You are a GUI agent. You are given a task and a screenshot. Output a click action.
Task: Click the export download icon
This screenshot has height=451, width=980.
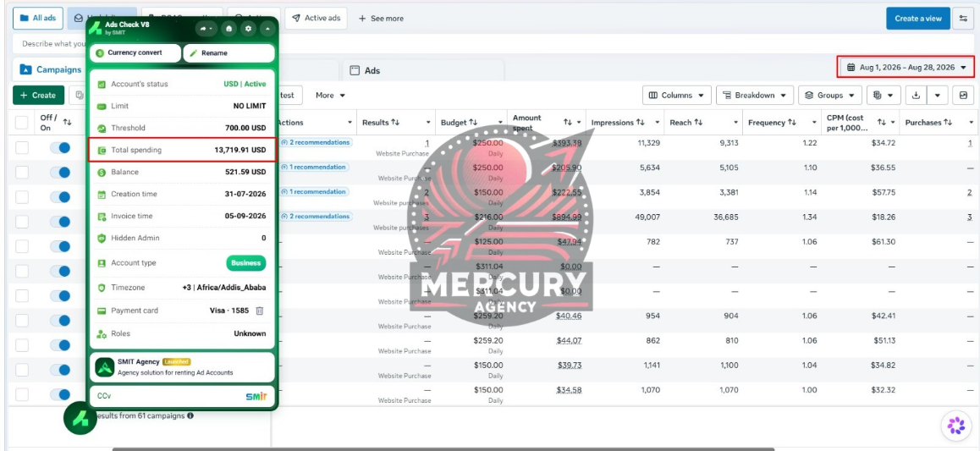point(916,96)
